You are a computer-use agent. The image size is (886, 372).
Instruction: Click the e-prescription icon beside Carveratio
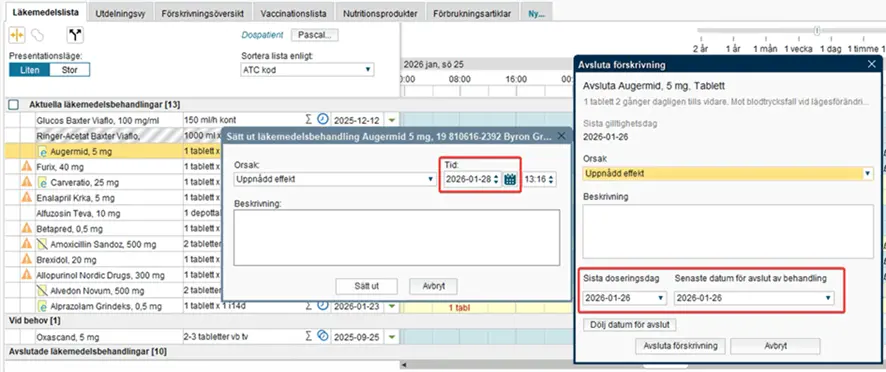[x=43, y=183]
